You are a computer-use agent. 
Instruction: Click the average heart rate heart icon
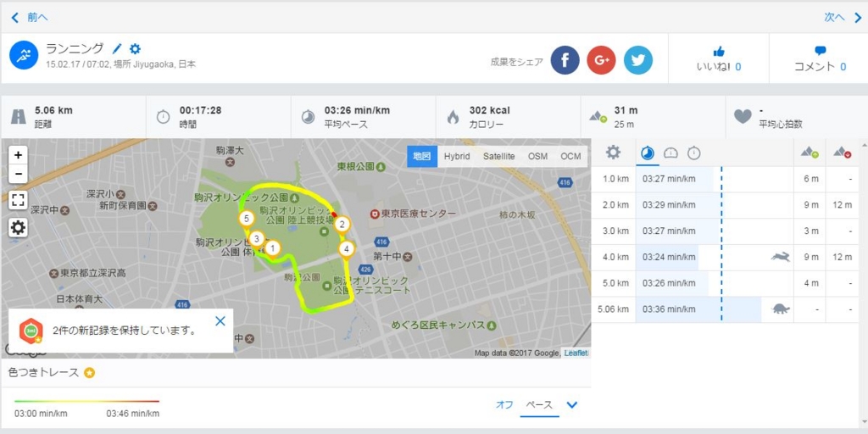pos(743,117)
